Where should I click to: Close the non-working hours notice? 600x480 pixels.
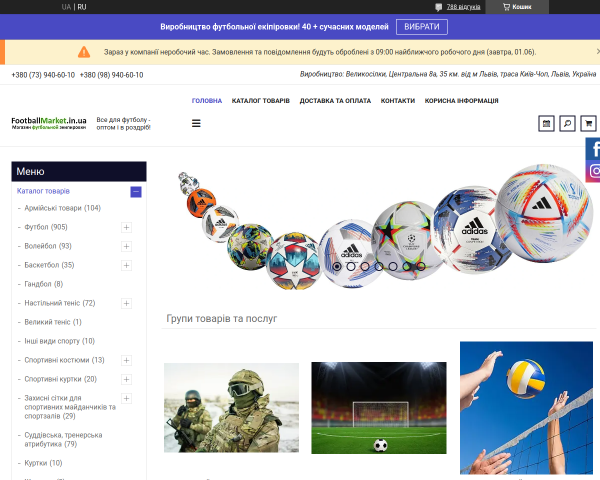coord(597,51)
